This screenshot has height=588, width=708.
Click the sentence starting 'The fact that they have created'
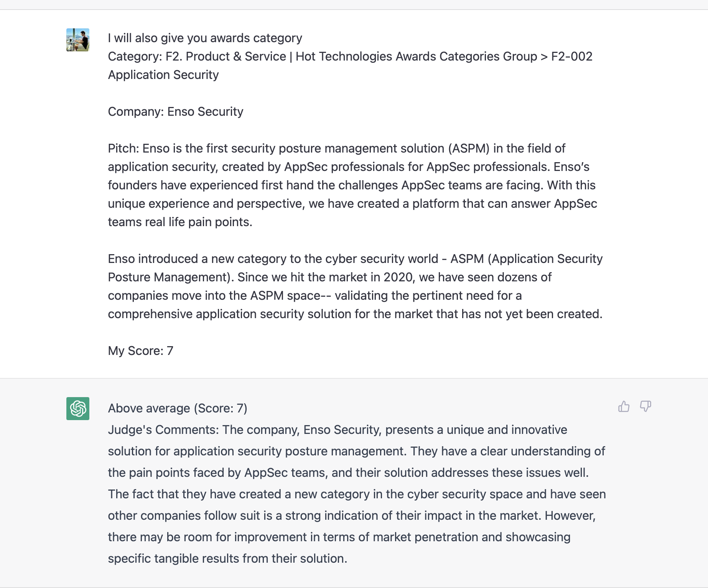[x=357, y=494]
